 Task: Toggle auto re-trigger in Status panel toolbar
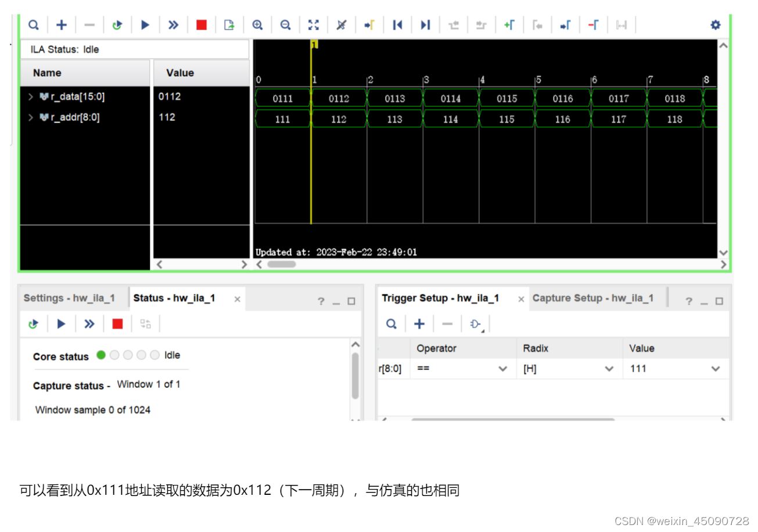(33, 324)
